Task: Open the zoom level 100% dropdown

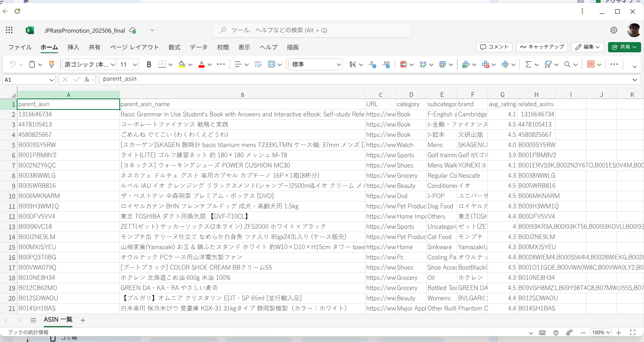Action: coord(602,333)
